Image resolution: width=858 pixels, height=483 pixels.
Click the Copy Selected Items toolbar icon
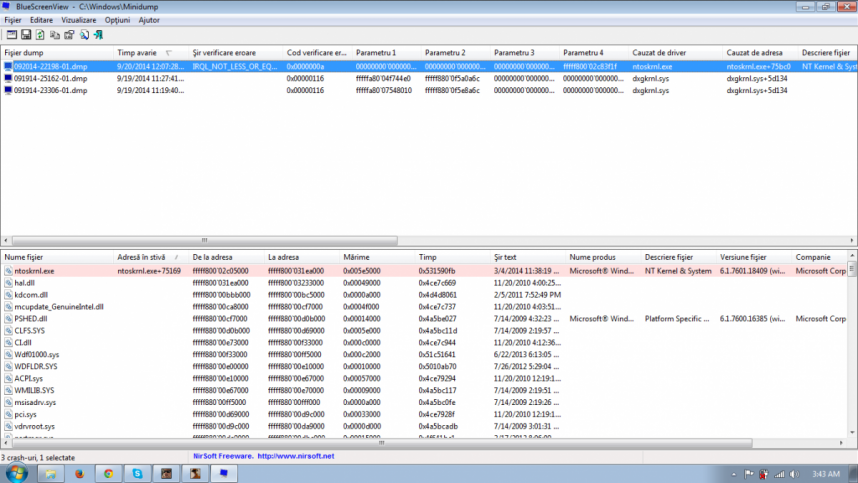click(54, 35)
